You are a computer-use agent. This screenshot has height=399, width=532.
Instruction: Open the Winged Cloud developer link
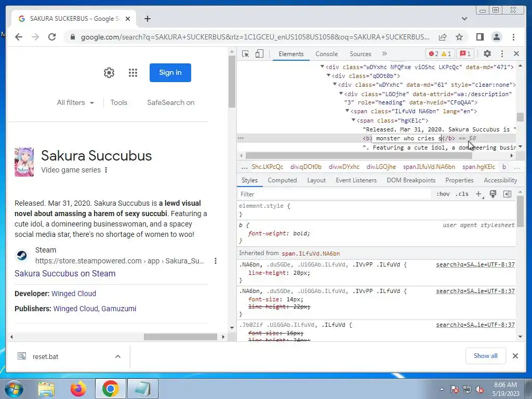(74, 294)
